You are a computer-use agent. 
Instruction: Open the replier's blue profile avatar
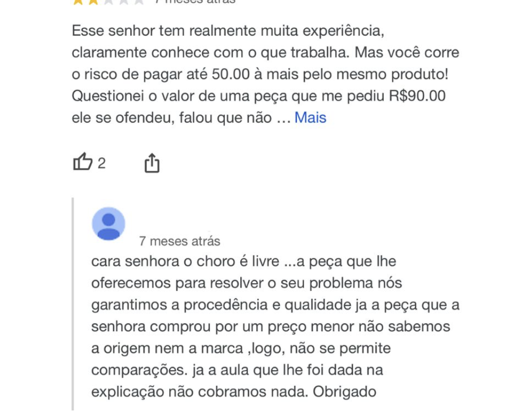tap(109, 224)
